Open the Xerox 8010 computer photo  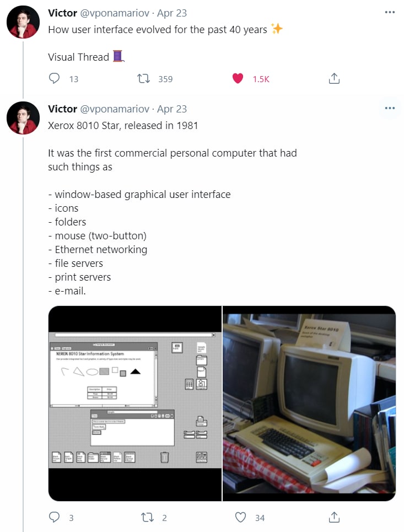[x=309, y=404]
